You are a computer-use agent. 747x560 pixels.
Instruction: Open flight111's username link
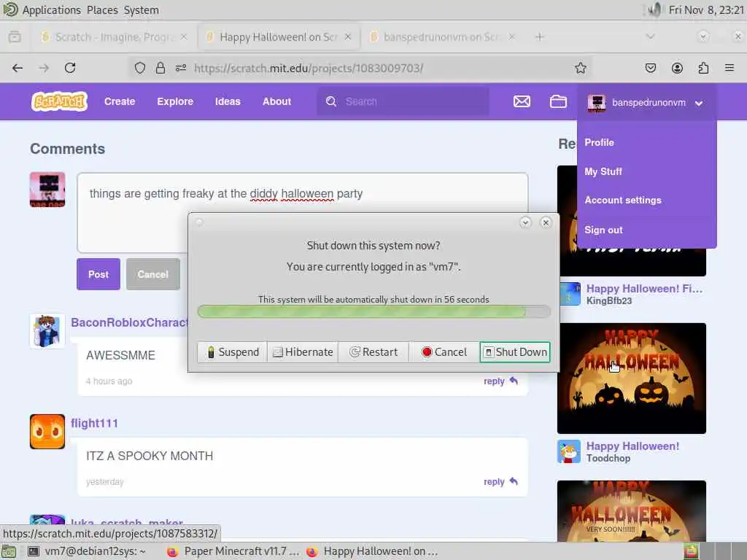(x=94, y=423)
